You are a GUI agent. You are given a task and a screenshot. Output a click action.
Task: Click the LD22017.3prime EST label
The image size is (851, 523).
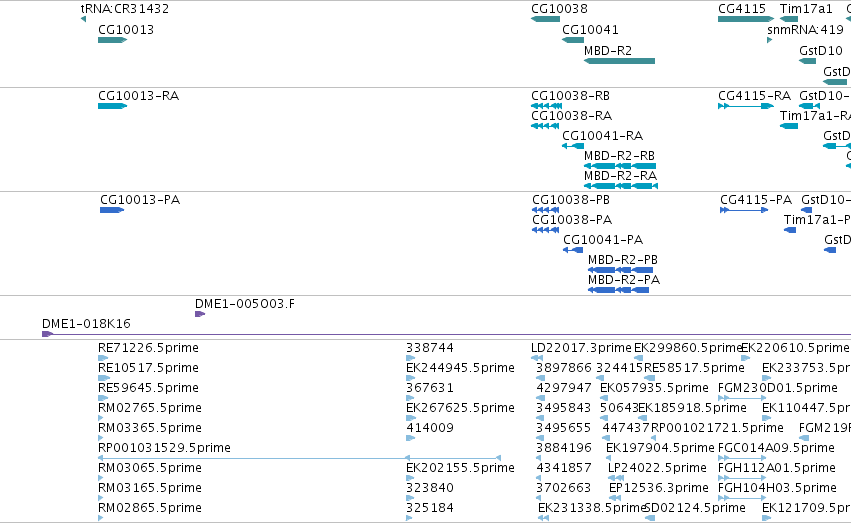click(581, 348)
